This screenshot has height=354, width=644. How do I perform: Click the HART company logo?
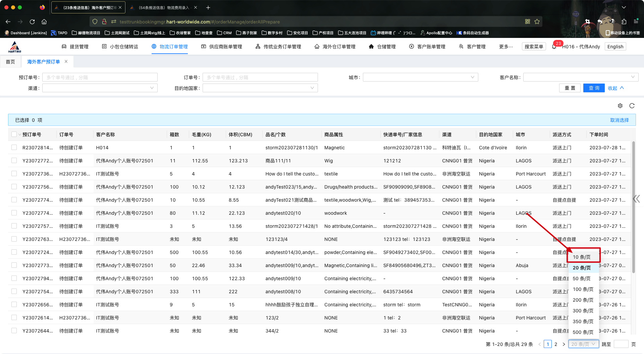tap(14, 47)
